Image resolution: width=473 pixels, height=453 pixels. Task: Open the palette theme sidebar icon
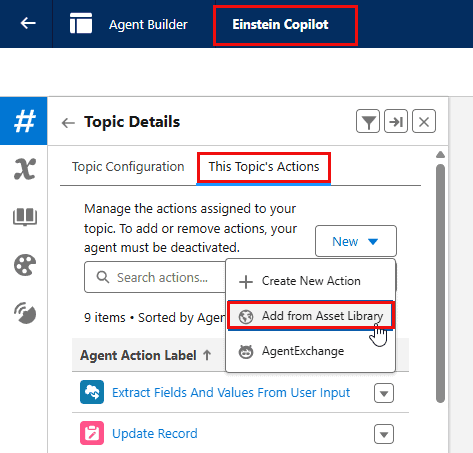(x=25, y=265)
